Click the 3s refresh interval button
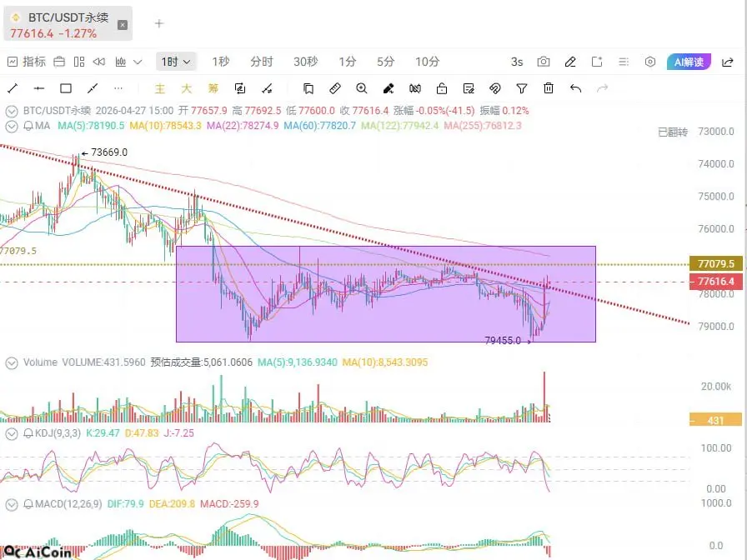The width and height of the screenshot is (747, 560). (517, 62)
